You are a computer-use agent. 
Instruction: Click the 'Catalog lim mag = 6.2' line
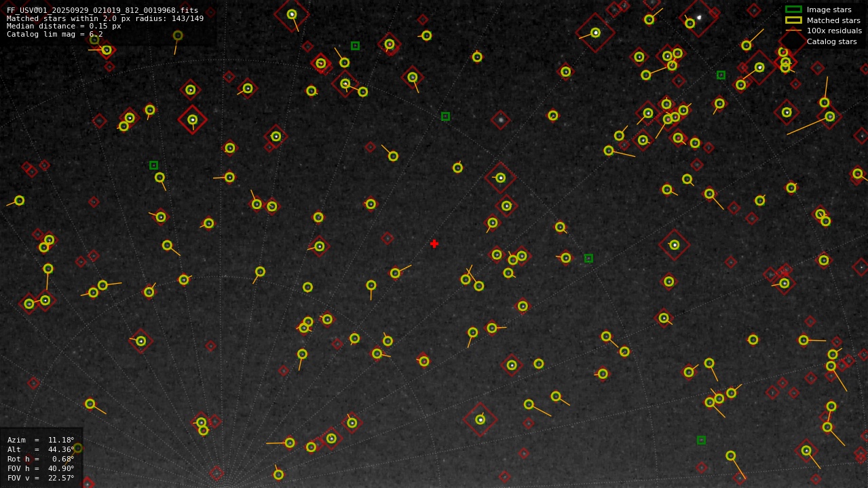click(x=55, y=34)
